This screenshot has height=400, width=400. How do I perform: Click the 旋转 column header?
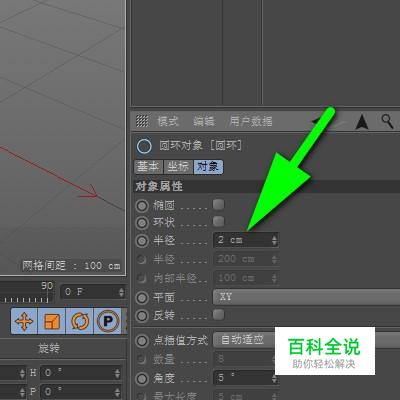[x=49, y=349]
